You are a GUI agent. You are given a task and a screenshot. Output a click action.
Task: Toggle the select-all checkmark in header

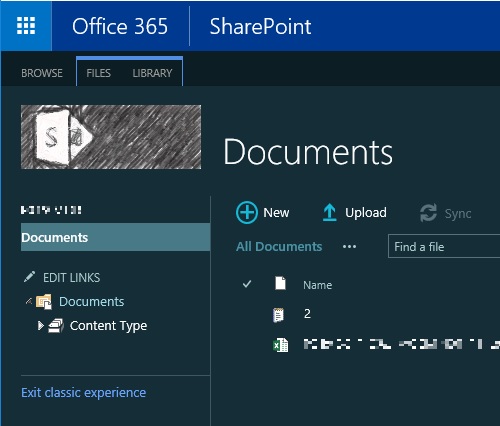pyautogui.click(x=247, y=284)
